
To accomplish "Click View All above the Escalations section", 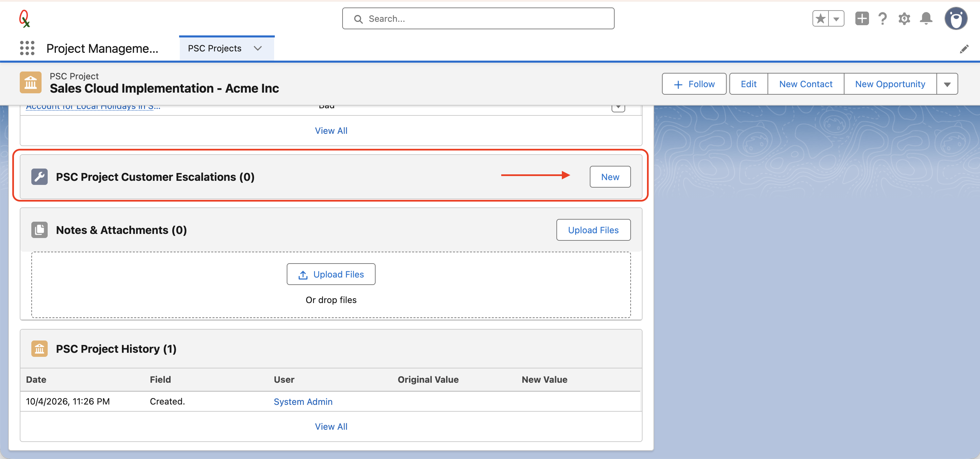I will [x=331, y=130].
